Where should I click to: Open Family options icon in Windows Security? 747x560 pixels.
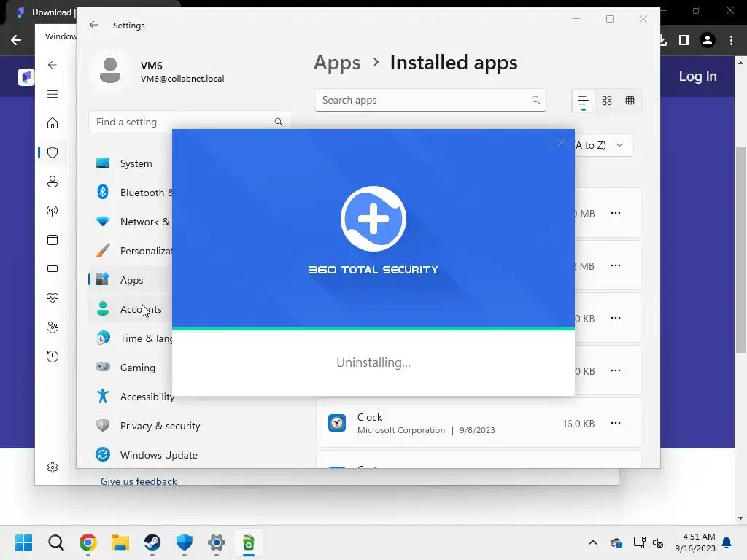click(53, 327)
